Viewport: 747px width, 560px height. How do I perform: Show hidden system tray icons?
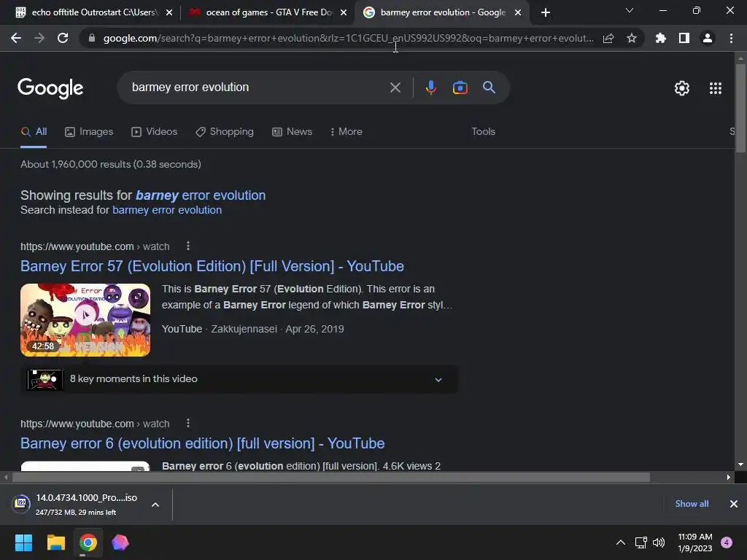[620, 542]
